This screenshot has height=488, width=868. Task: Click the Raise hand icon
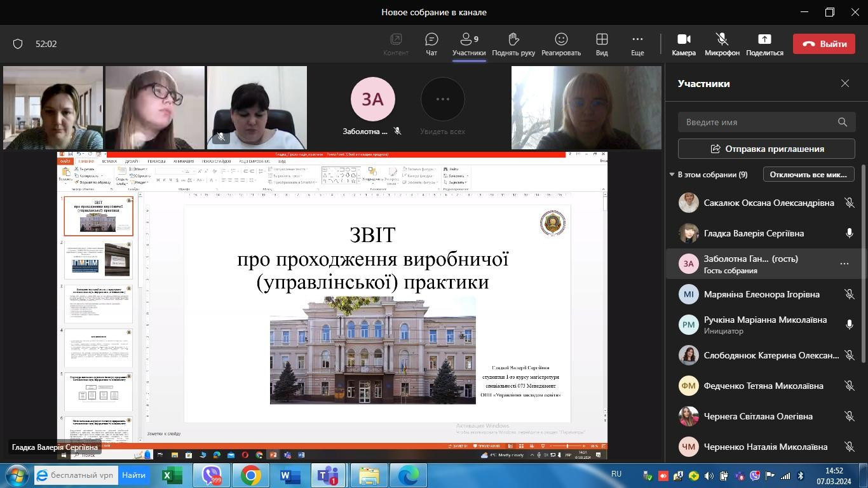(x=513, y=44)
